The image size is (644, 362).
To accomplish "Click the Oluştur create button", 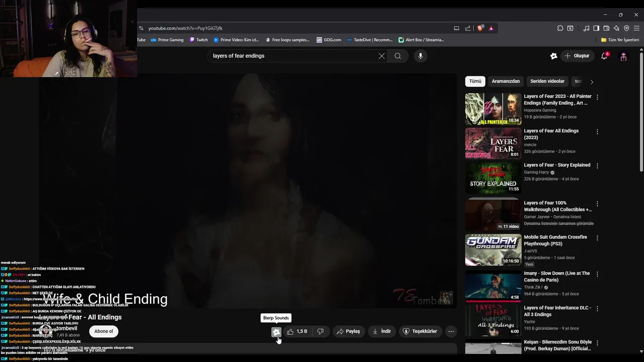I will (577, 56).
